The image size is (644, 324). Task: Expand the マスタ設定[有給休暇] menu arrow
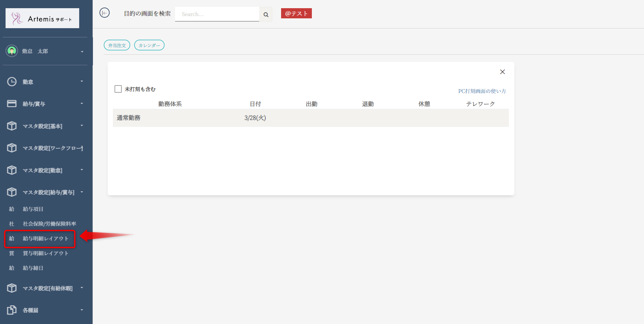82,288
